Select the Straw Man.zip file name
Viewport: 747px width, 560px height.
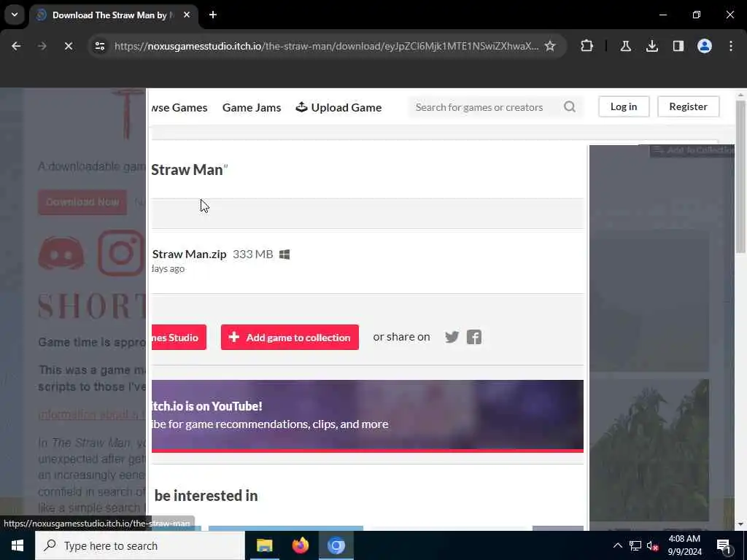click(x=189, y=254)
